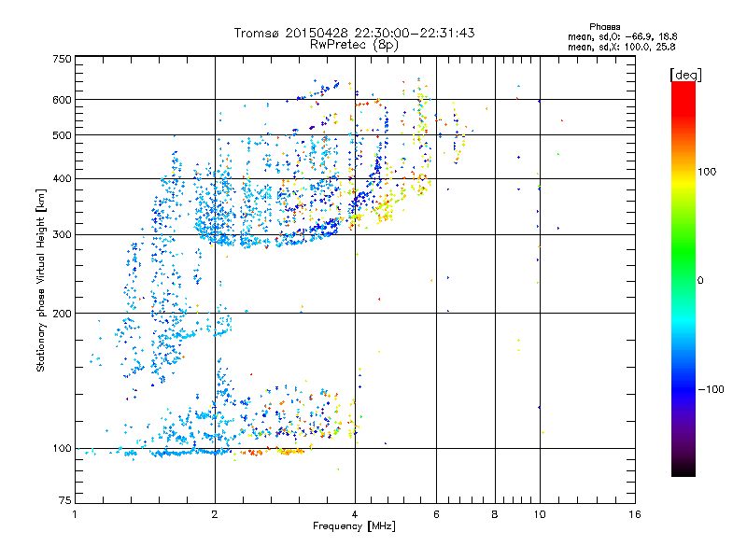The width and height of the screenshot is (747, 560).
Task: Click the x-axis label '16'
Action: coord(635,514)
